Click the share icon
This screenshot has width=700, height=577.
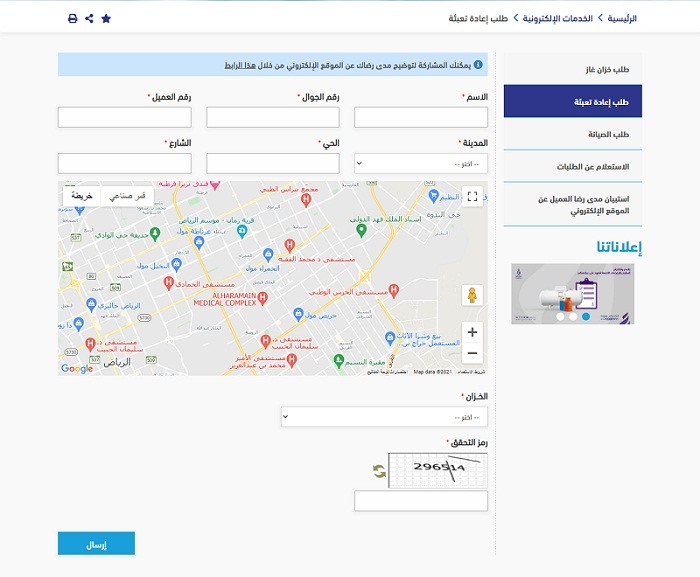pos(89,18)
